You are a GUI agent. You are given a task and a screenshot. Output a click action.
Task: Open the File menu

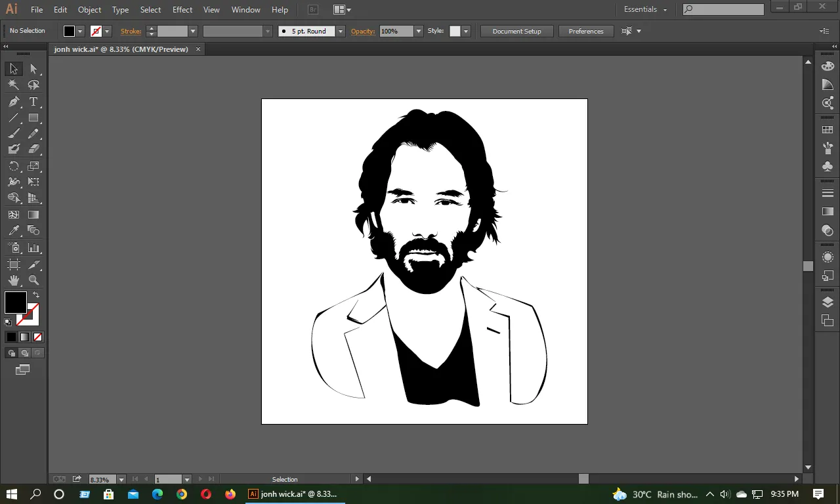click(x=37, y=9)
